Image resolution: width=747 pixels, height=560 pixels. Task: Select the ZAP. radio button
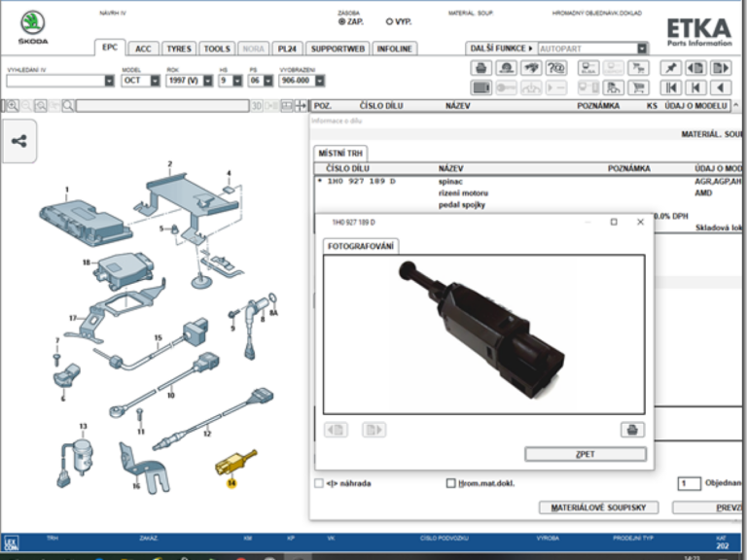coord(341,20)
